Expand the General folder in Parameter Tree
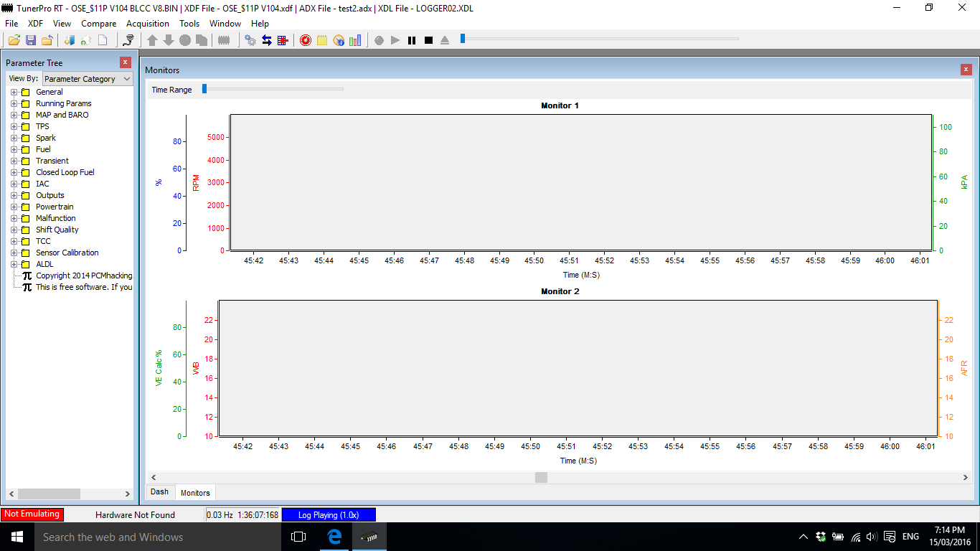Image resolution: width=980 pixels, height=551 pixels. [x=14, y=92]
